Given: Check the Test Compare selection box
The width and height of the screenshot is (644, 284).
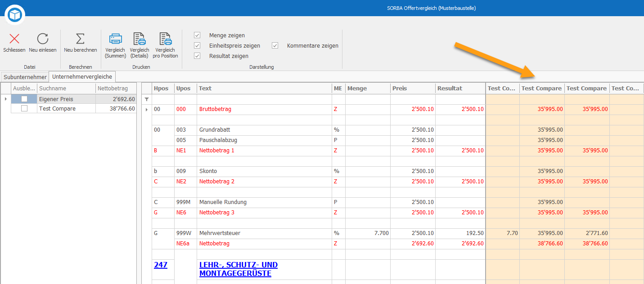Looking at the screenshot, I should pyautogui.click(x=24, y=108).
